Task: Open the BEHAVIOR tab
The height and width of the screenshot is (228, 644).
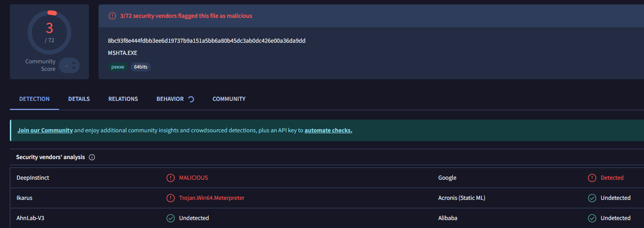Action: pos(170,99)
